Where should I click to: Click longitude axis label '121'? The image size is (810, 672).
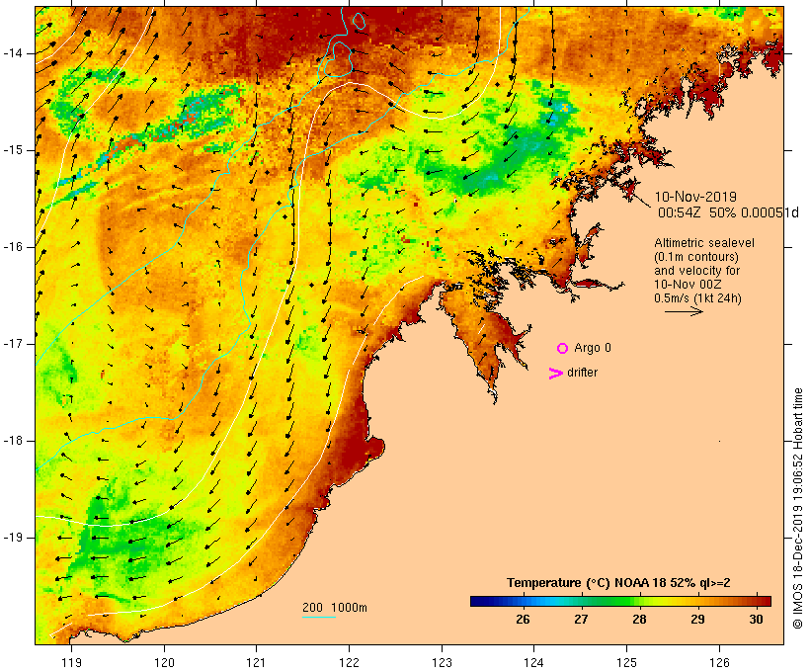256,662
